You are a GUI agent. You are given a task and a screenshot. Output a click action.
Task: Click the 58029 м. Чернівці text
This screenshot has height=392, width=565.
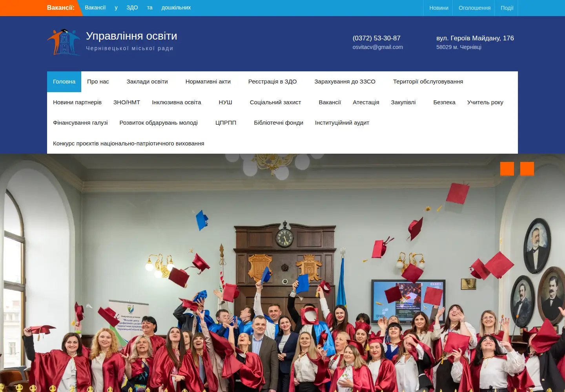tap(459, 47)
